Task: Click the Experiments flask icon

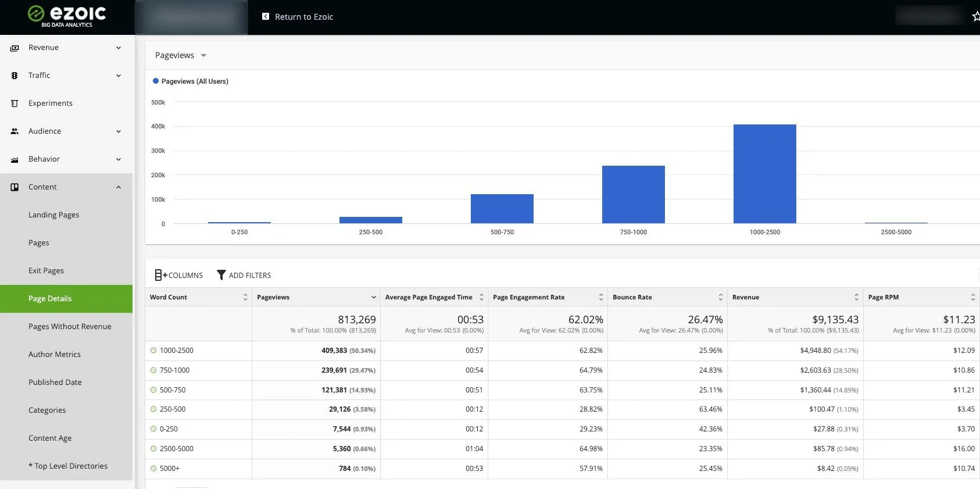Action: point(15,103)
